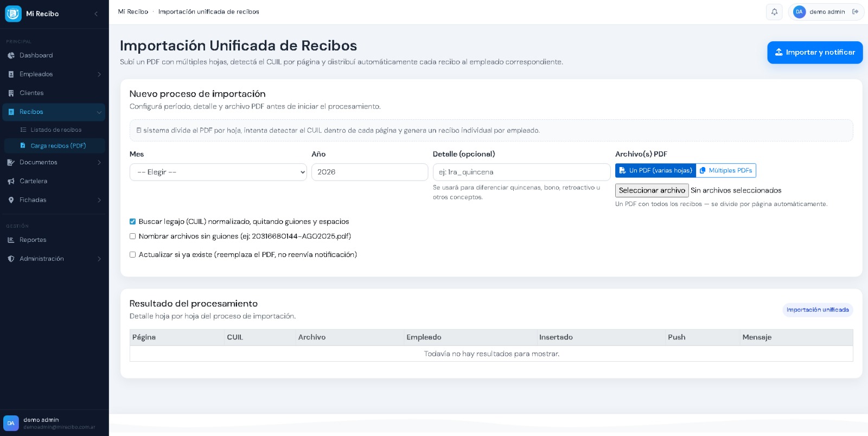Enable Nombrar archivos sin guiones checkbox
This screenshot has width=868, height=436.
coord(132,236)
